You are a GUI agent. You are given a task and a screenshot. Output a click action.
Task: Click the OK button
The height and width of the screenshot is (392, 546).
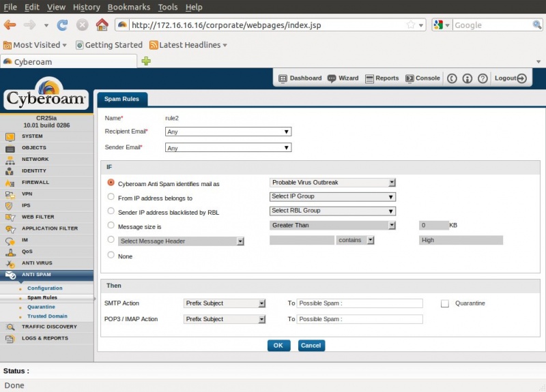tap(278, 346)
